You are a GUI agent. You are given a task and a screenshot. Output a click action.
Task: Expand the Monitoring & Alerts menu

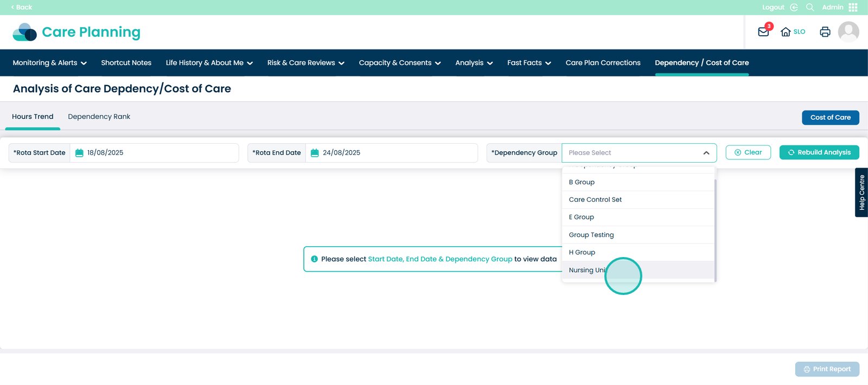coord(49,63)
